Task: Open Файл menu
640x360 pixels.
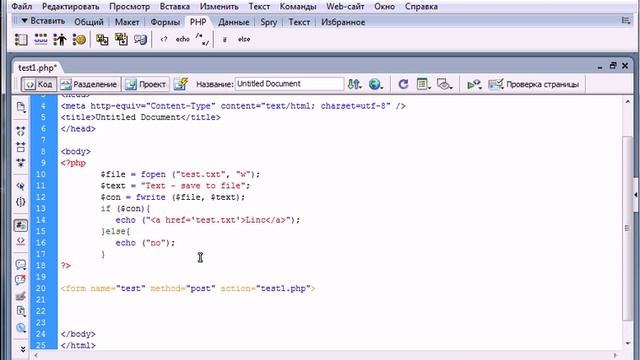Action: point(22,7)
